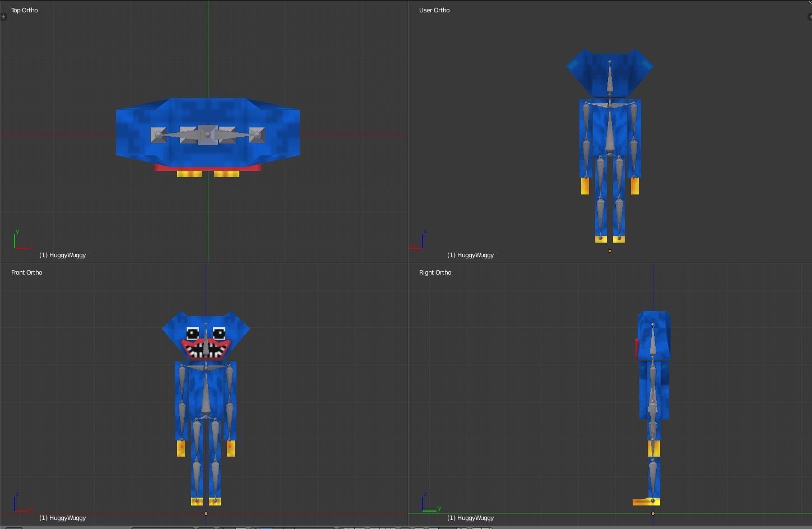Expand the tool shelf plus in Top Ortho view

pos(3,17)
